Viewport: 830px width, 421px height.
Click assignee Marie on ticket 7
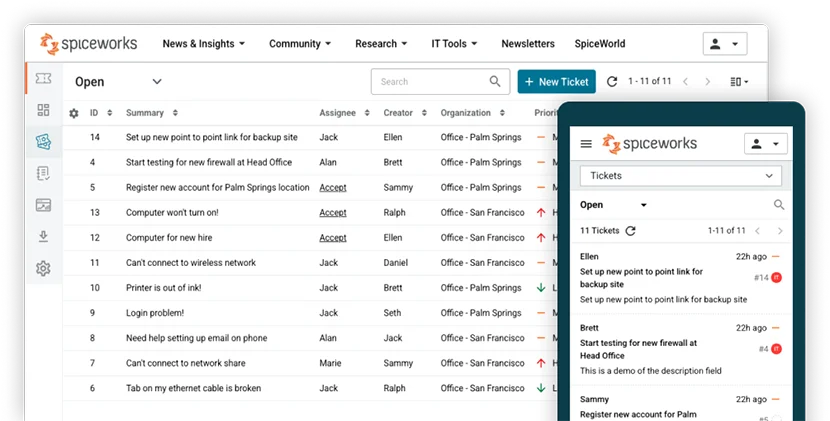(x=330, y=363)
